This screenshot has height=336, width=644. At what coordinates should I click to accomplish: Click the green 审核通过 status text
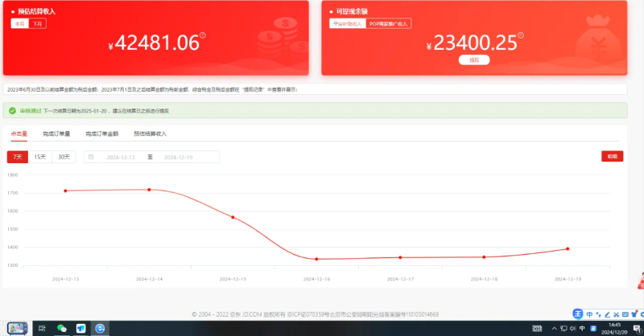click(31, 111)
